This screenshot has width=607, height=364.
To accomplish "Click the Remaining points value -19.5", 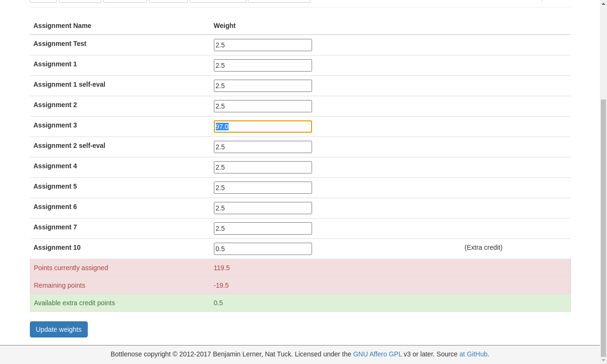I will tap(221, 285).
